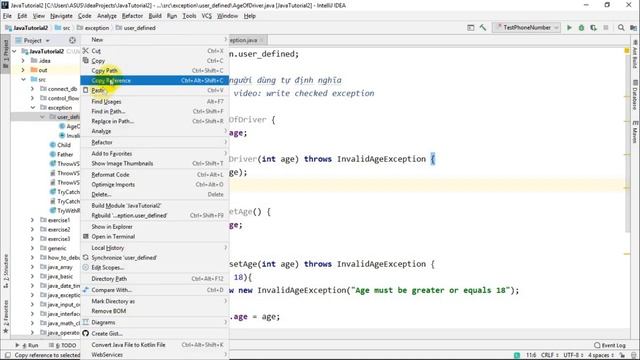
Task: Click the Search Everywhere magnifier icon
Action: [x=621, y=28]
